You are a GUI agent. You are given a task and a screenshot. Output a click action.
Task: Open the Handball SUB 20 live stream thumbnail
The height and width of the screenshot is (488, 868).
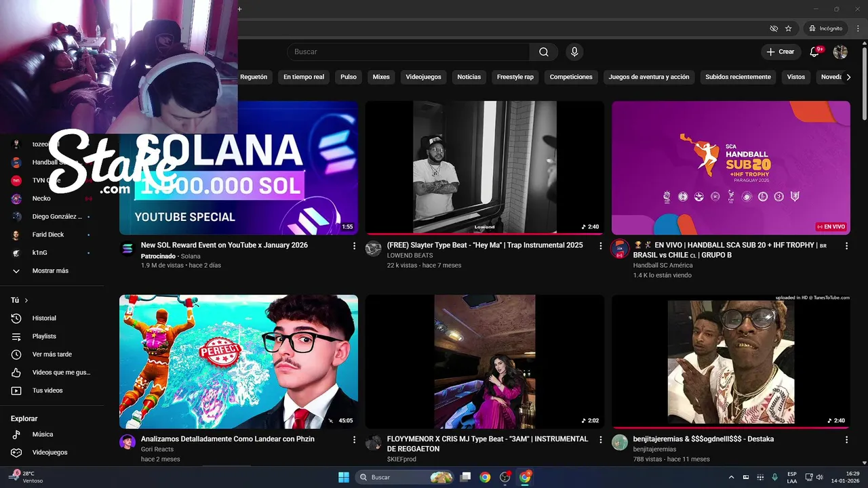click(x=731, y=168)
